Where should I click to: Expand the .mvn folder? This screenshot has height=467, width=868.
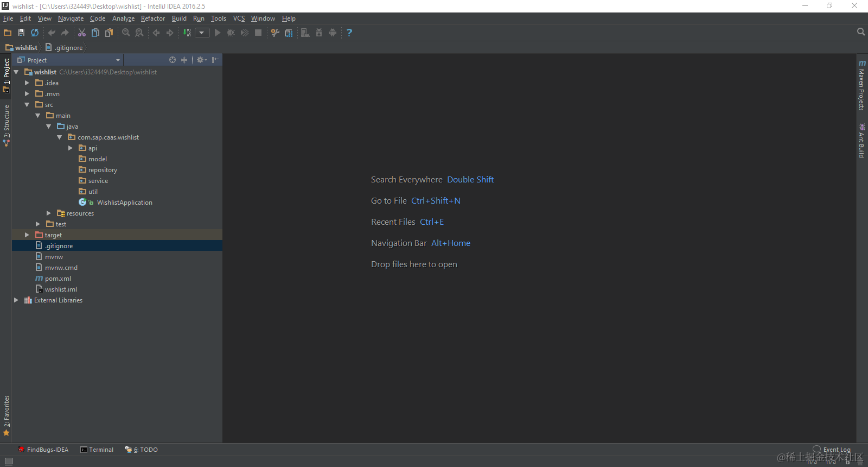[27, 93]
